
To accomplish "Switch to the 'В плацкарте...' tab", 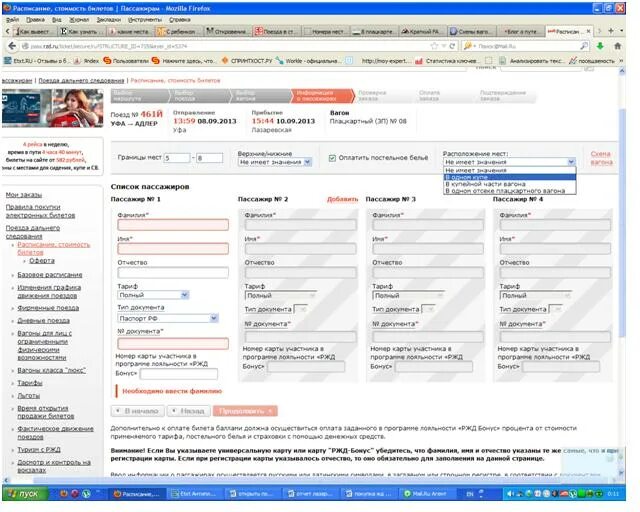I will point(373,31).
